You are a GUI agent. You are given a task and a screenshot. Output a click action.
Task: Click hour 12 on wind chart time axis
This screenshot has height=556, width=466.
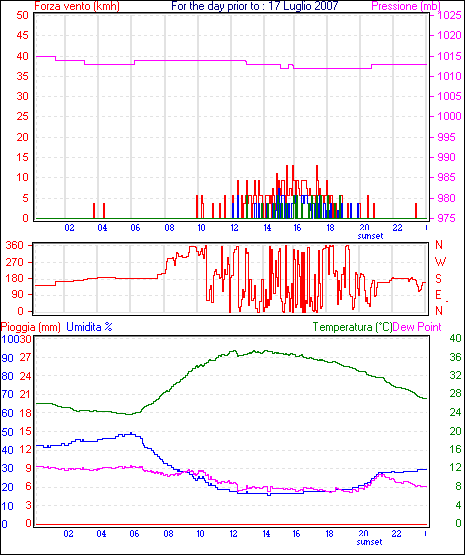coord(234,228)
